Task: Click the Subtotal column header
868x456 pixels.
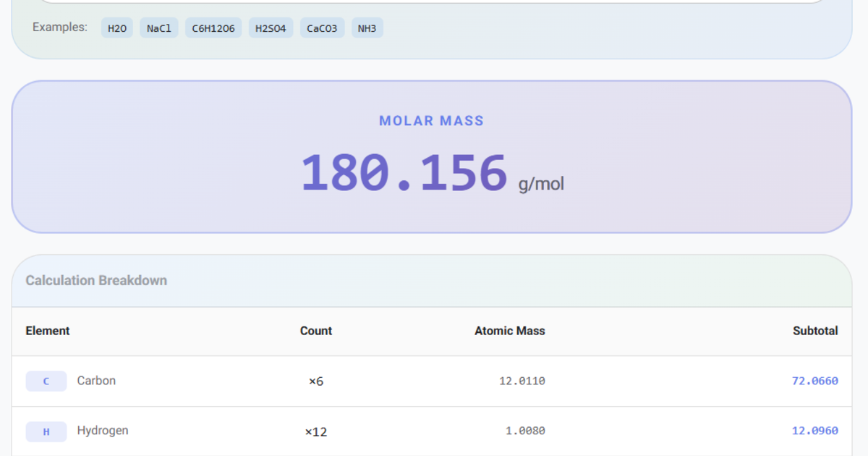Action: pyautogui.click(x=815, y=331)
